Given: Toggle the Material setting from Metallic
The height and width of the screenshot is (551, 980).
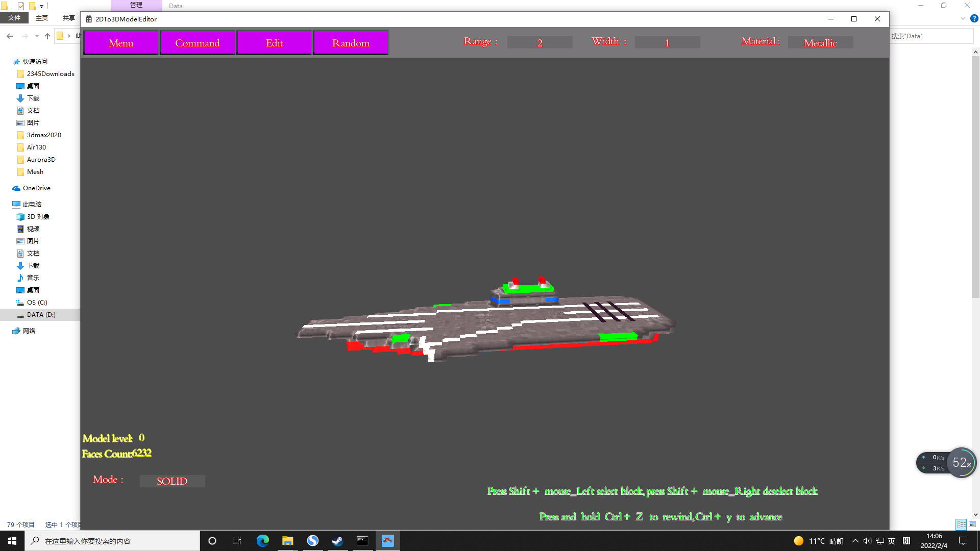Looking at the screenshot, I should pos(820,42).
